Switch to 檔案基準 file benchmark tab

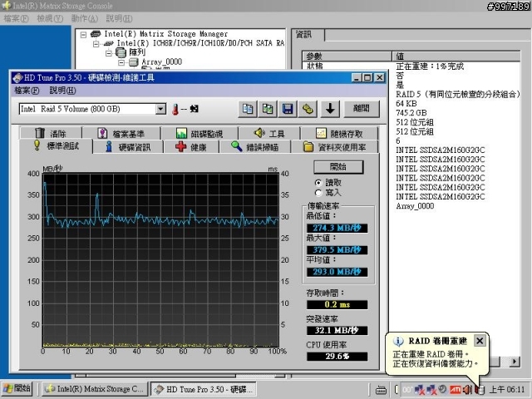pyautogui.click(x=121, y=133)
